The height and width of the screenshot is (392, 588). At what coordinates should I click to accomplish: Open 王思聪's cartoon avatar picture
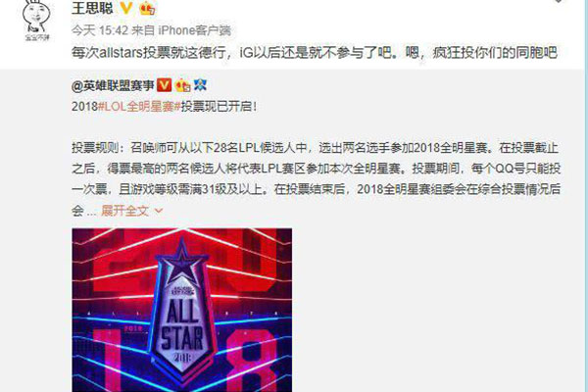click(x=36, y=21)
